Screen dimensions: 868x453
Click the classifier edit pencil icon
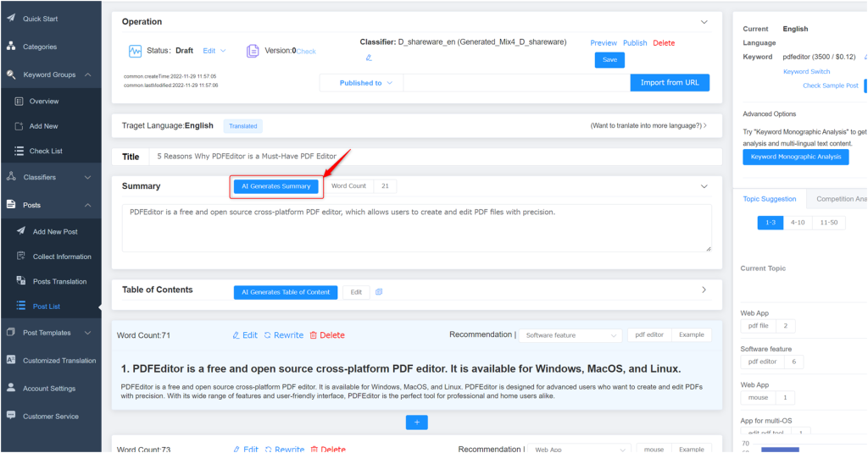(369, 58)
